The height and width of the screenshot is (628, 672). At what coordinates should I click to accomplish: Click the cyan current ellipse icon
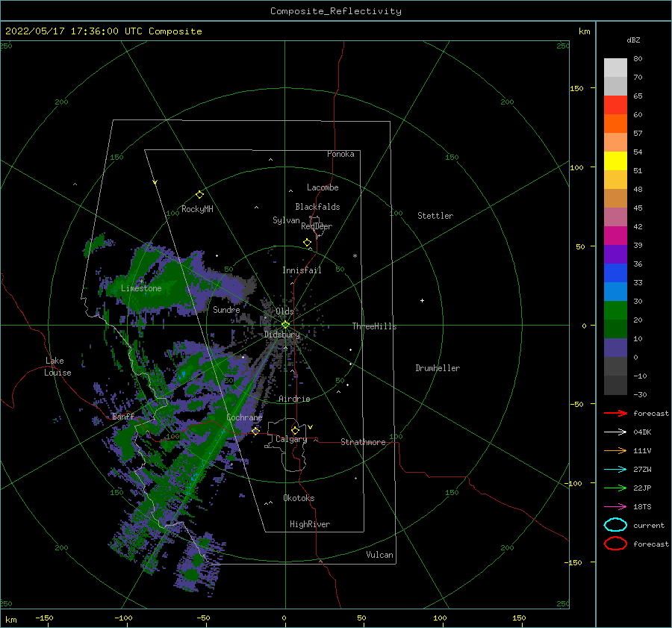click(x=615, y=525)
